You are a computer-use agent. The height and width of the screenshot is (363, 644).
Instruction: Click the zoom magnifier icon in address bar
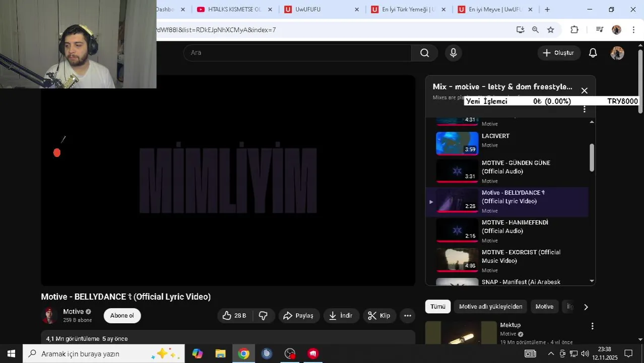click(535, 30)
